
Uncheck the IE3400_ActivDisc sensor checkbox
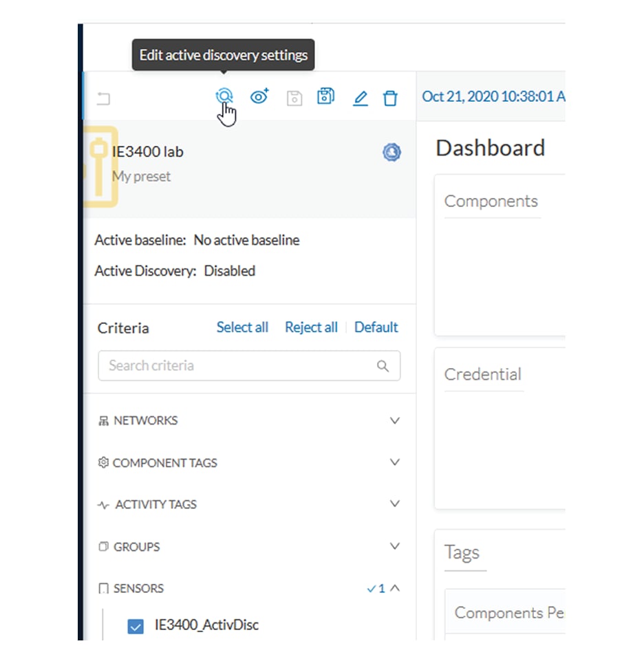[136, 625]
